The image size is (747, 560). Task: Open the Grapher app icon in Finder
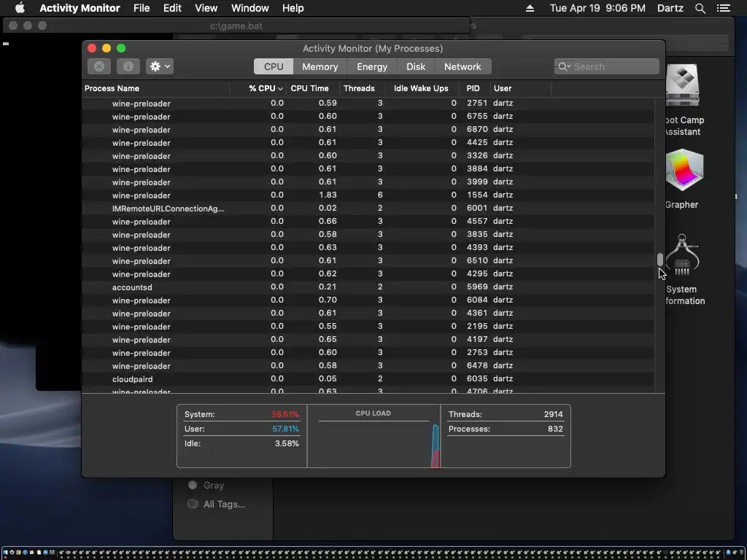point(683,170)
